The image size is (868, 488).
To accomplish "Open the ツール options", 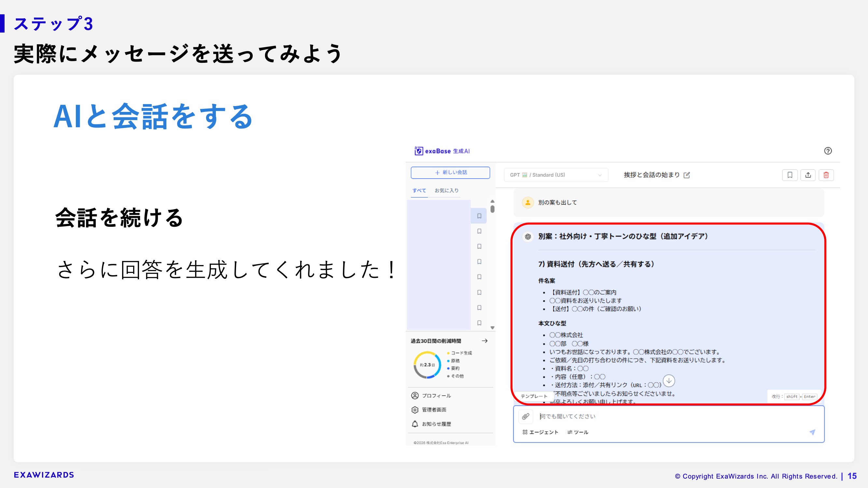I will (x=578, y=432).
